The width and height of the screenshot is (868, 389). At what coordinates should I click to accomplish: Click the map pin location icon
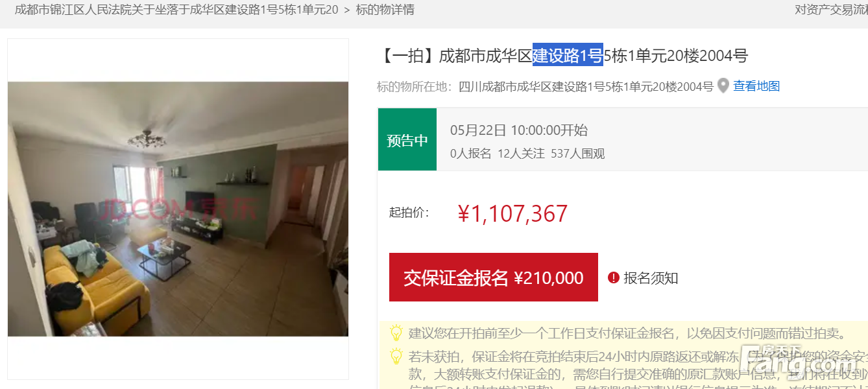pos(723,86)
